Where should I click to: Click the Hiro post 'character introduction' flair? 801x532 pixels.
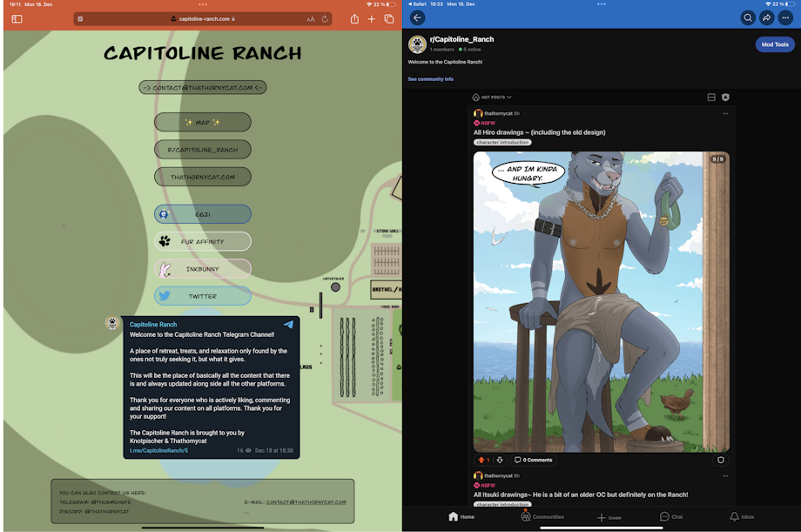pyautogui.click(x=502, y=143)
